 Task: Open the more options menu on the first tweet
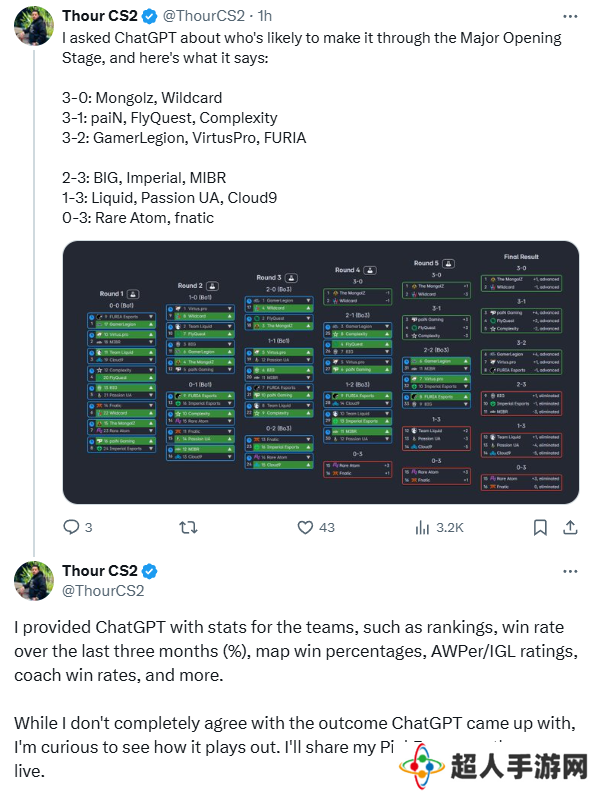point(570,17)
